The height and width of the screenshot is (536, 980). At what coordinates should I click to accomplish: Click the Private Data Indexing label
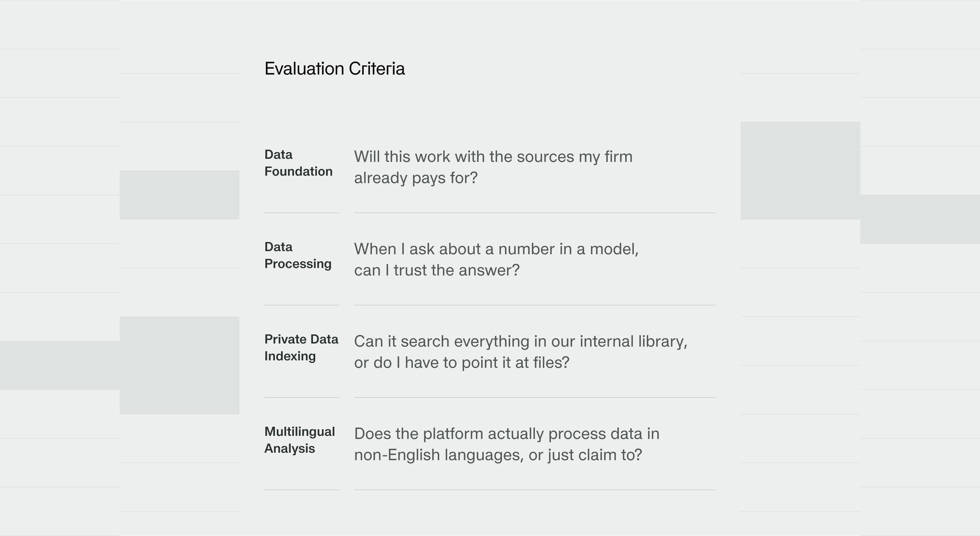click(301, 348)
